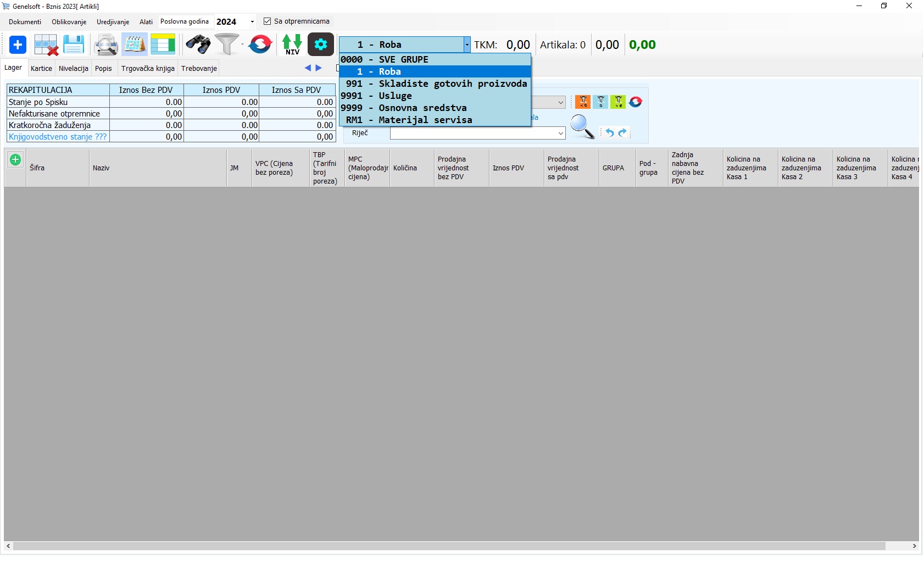Switch to the Trebovanje tab
Viewport: 924px width, 577px height.
(199, 69)
